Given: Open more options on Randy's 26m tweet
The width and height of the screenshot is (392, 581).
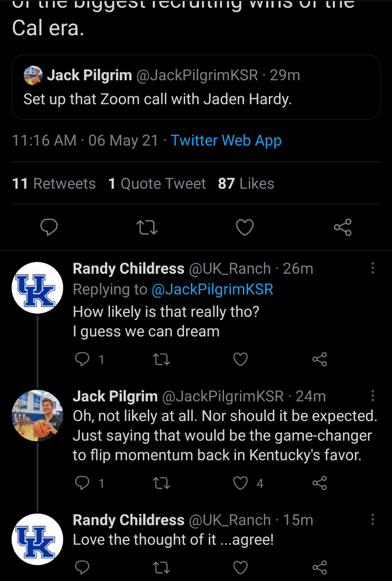Looking at the screenshot, I should (x=373, y=268).
